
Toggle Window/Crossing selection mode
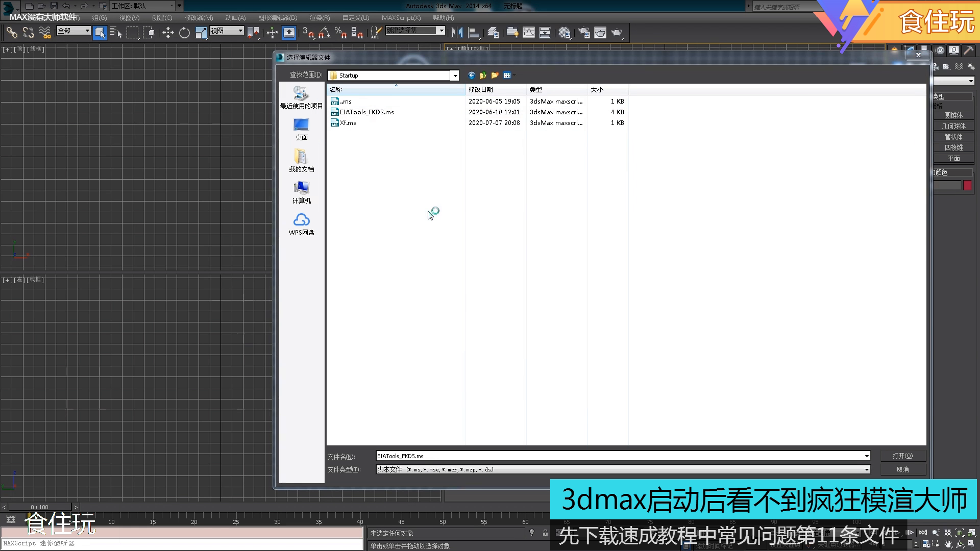(x=149, y=33)
